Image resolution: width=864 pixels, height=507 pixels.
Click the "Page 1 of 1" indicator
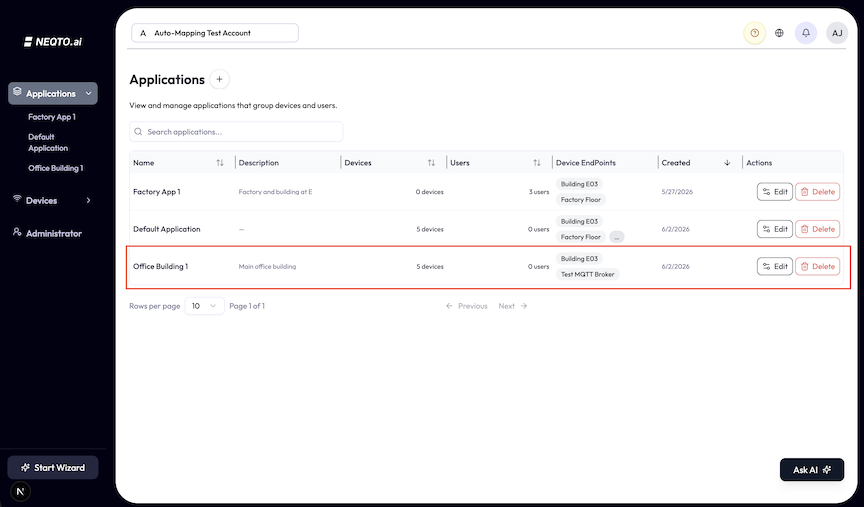pyautogui.click(x=247, y=306)
